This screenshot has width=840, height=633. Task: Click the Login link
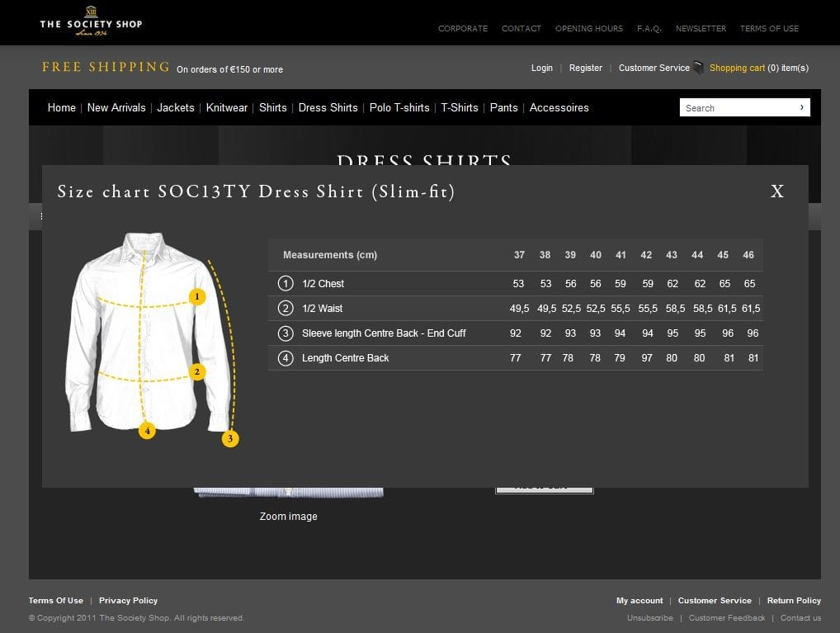pyautogui.click(x=541, y=68)
